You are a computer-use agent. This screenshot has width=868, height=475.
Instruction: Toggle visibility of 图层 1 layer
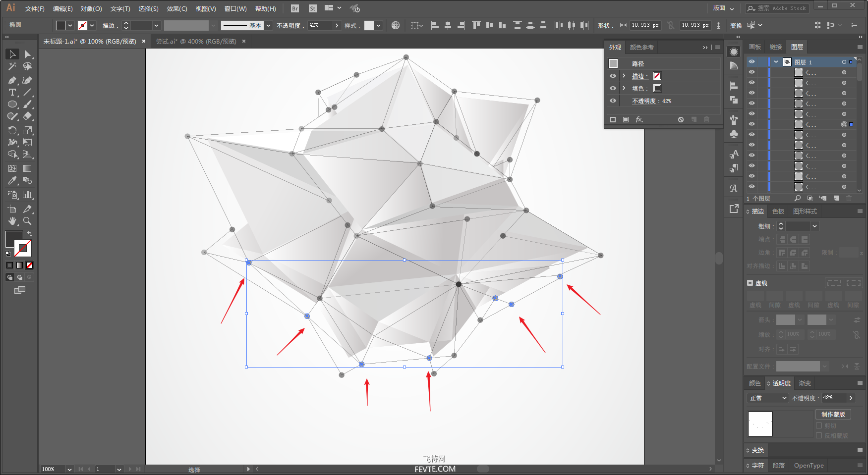coord(752,62)
